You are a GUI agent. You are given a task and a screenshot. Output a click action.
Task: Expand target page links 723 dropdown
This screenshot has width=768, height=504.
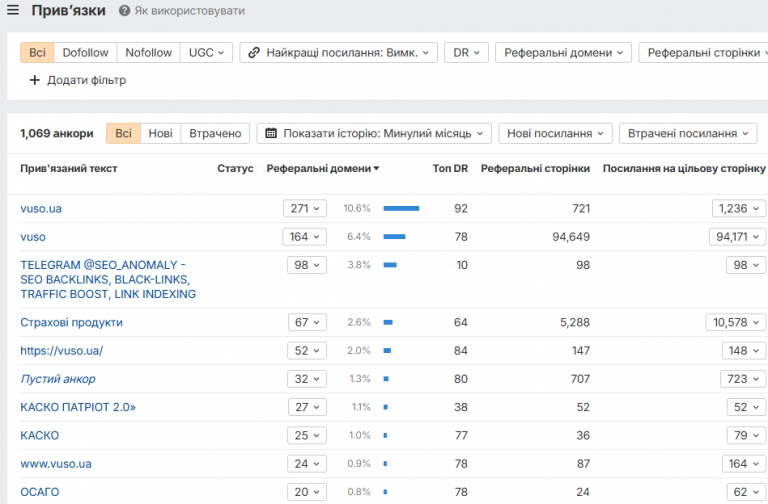point(743,379)
